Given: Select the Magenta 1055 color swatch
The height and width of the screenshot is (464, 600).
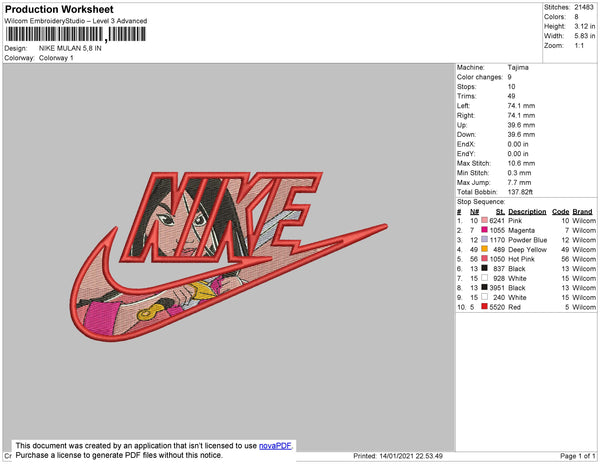Looking at the screenshot, I should (484, 230).
